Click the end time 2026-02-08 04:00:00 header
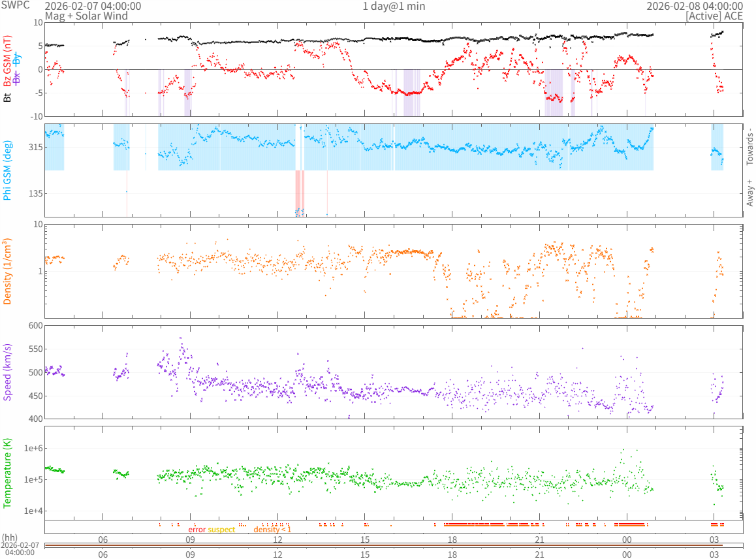 pos(694,6)
